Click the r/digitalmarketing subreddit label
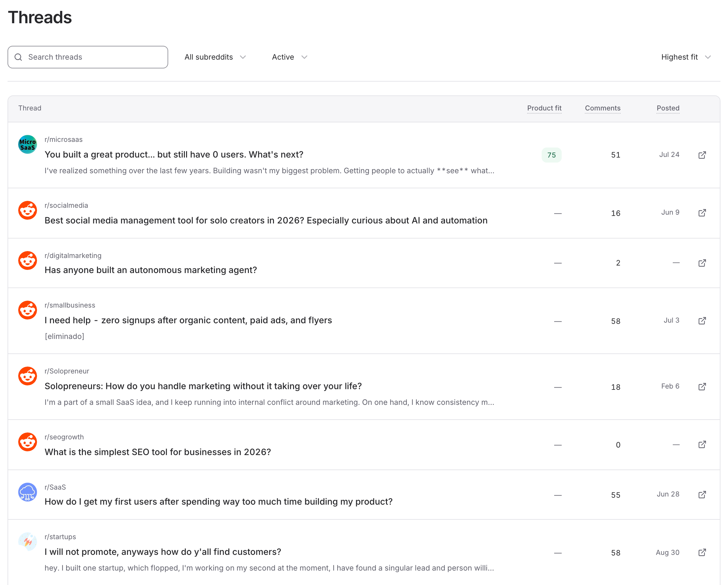The height and width of the screenshot is (585, 728). coord(73,256)
